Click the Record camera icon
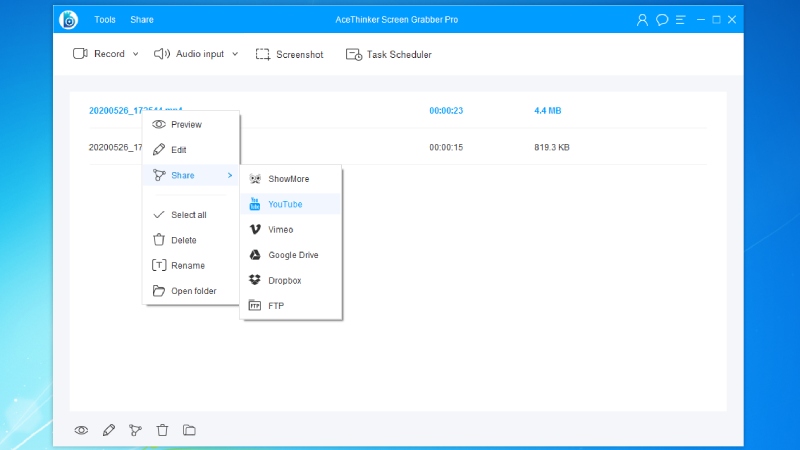Screen dimensions: 800x450 coord(80,54)
